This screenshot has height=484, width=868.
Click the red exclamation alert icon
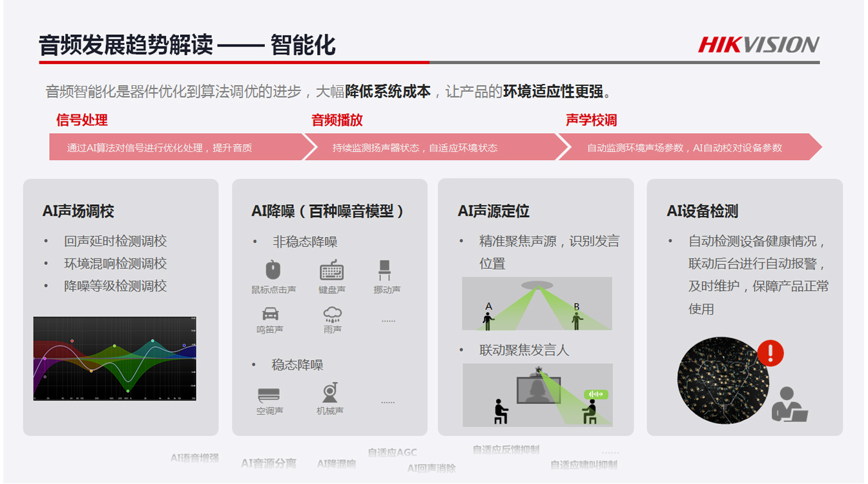pyautogui.click(x=770, y=353)
